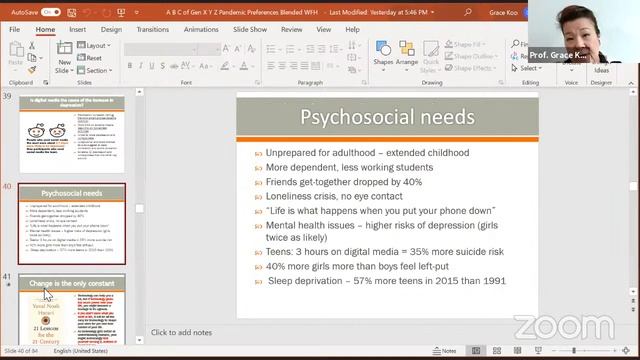Toggle the AutoSave switch
640x360 pixels.
[x=51, y=12]
